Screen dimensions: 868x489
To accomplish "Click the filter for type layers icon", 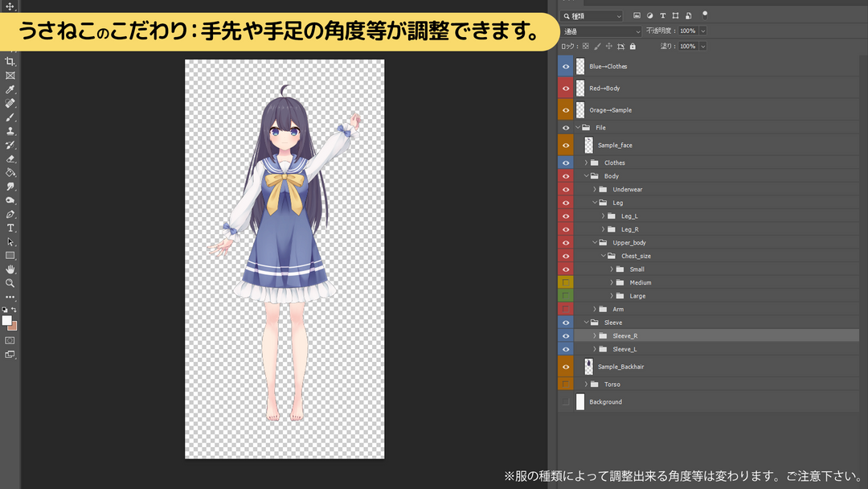I will pos(662,14).
